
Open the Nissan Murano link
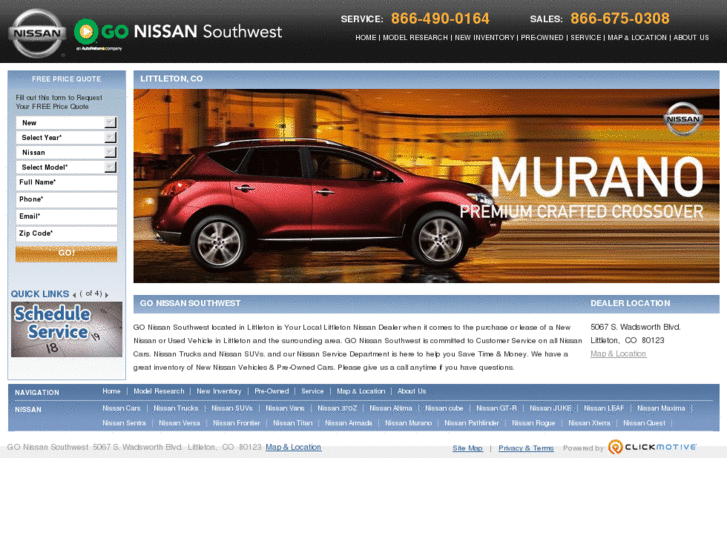tap(408, 423)
